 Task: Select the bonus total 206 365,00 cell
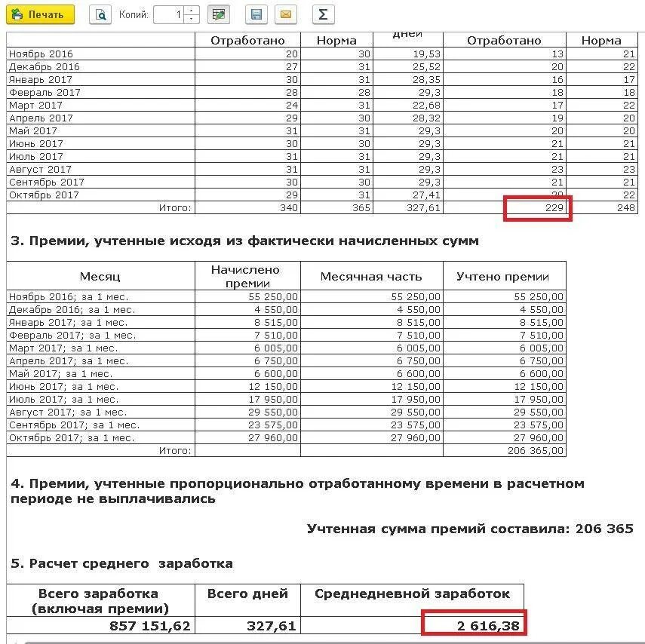click(505, 451)
